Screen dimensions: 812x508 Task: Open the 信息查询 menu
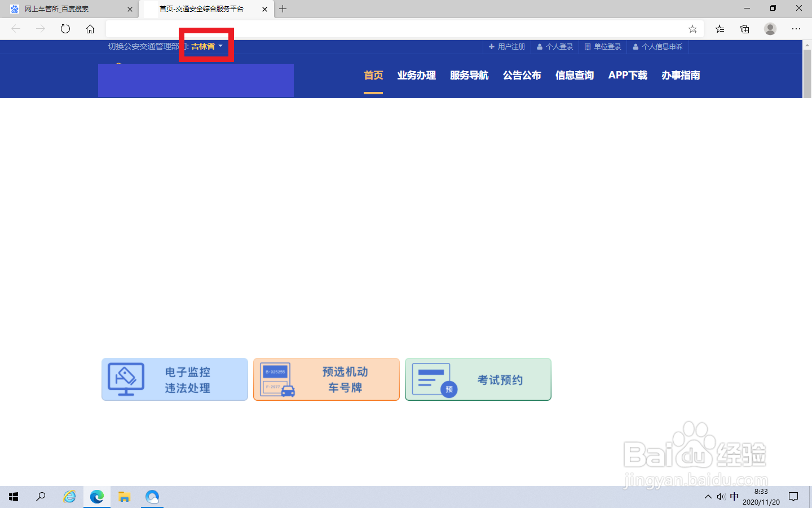tap(575, 75)
